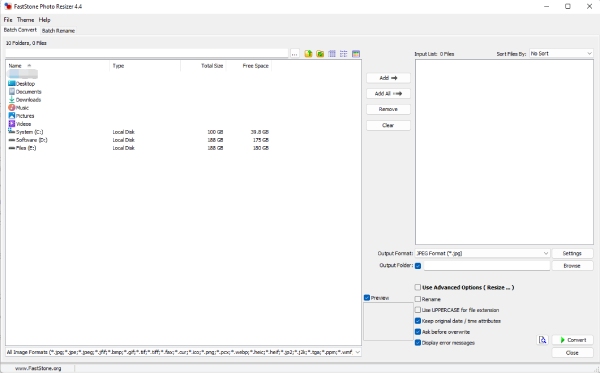The width and height of the screenshot is (600, 373).
Task: Click the Desktop folder icon
Action: [x=11, y=83]
